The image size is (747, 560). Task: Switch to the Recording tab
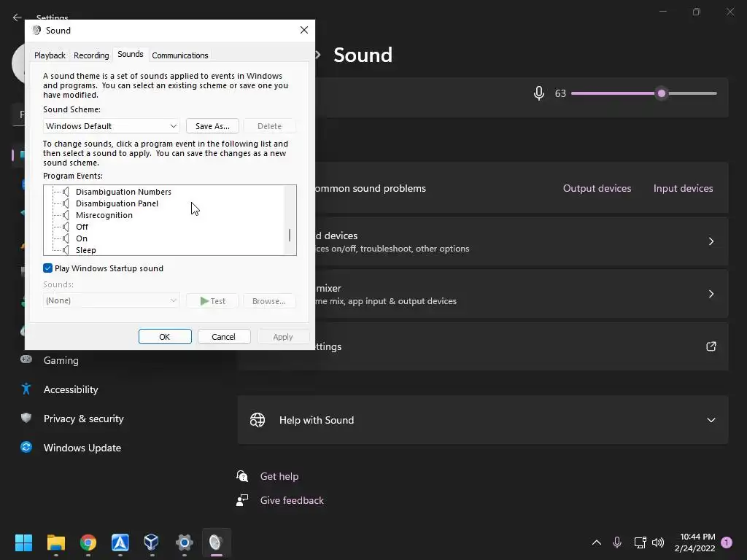tap(91, 55)
